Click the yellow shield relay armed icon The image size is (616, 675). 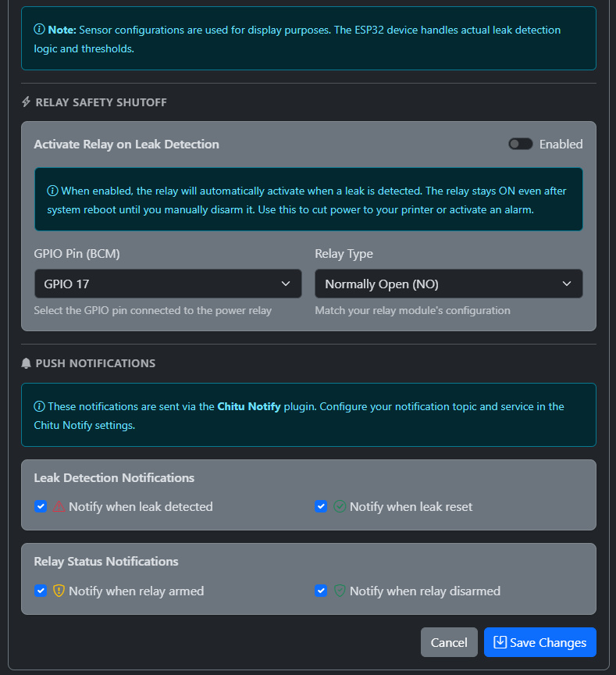pos(59,591)
